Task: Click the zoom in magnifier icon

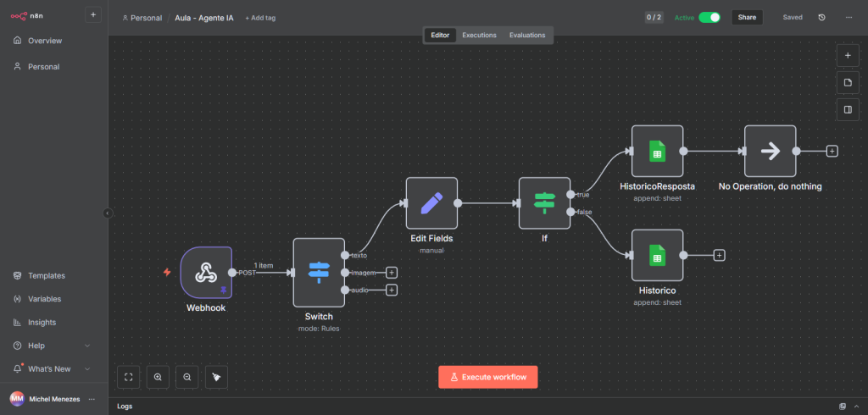Action: tap(159, 377)
